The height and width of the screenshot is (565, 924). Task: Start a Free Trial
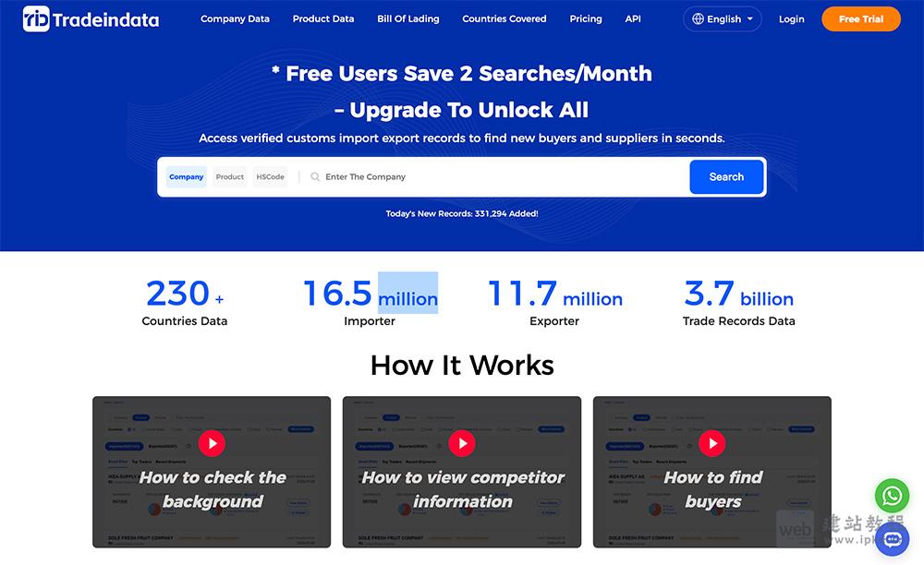(860, 19)
